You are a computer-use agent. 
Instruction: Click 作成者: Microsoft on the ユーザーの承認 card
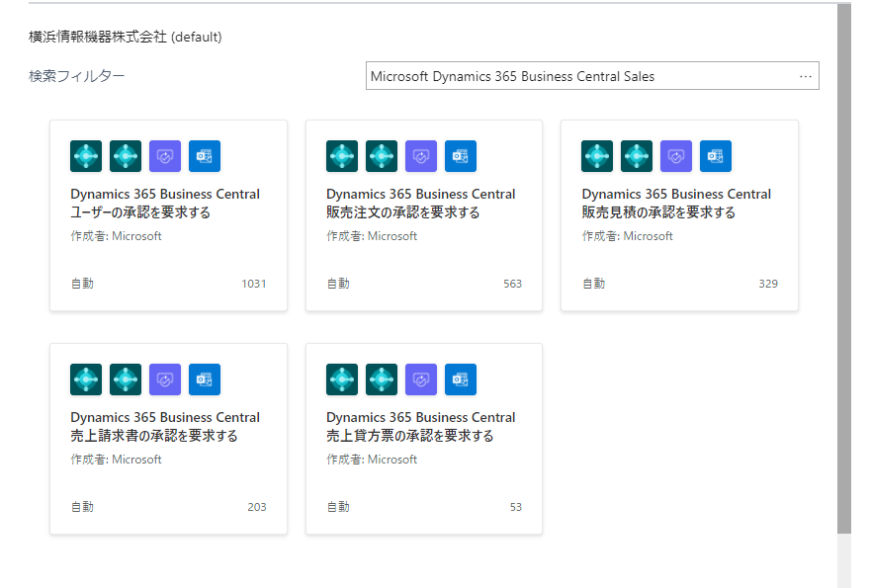click(116, 236)
